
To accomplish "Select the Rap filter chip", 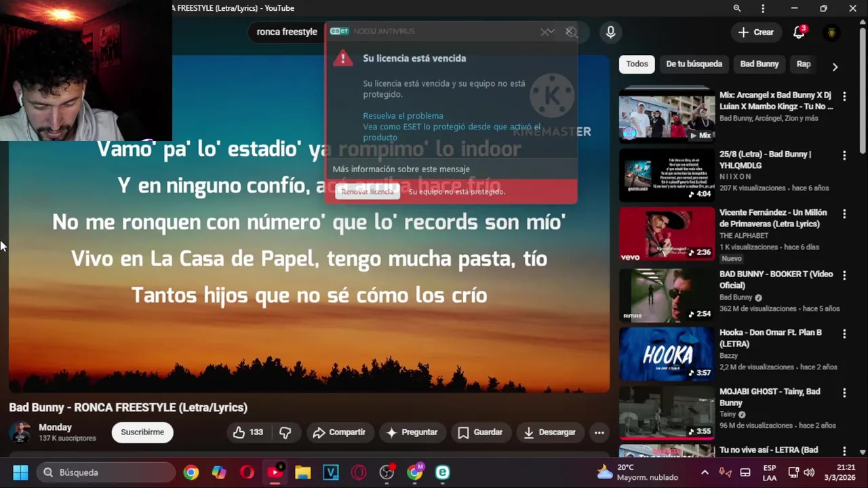I will coord(804,64).
